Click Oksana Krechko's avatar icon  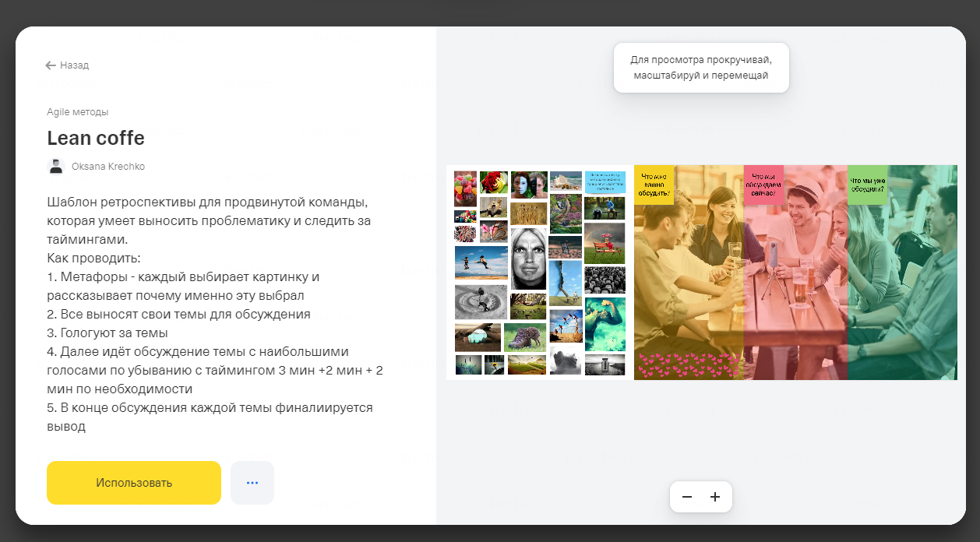click(55, 166)
